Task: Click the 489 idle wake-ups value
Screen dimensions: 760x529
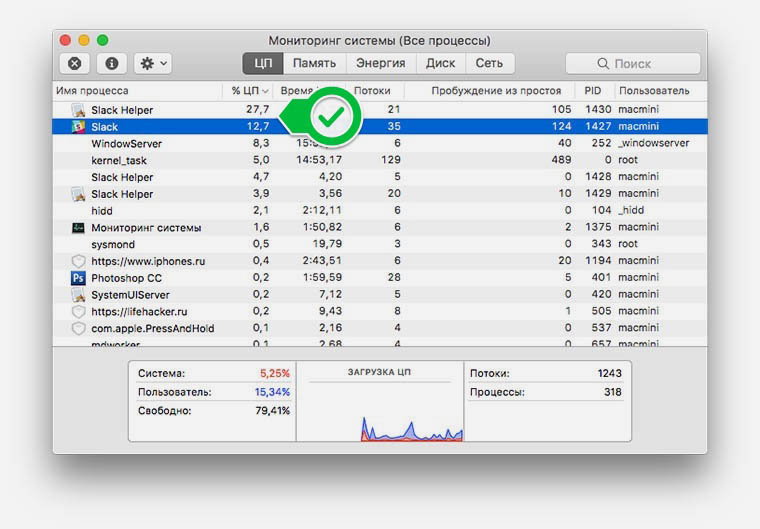Action: pos(561,160)
